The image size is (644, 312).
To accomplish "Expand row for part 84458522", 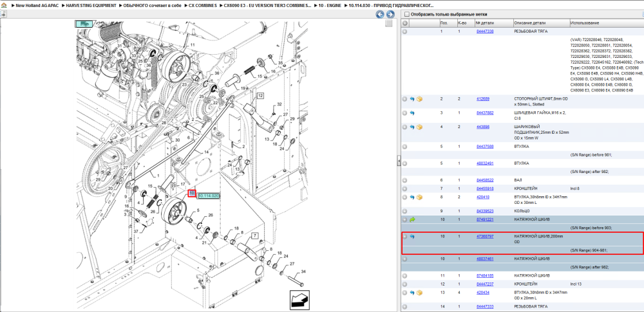I will pyautogui.click(x=404, y=180).
